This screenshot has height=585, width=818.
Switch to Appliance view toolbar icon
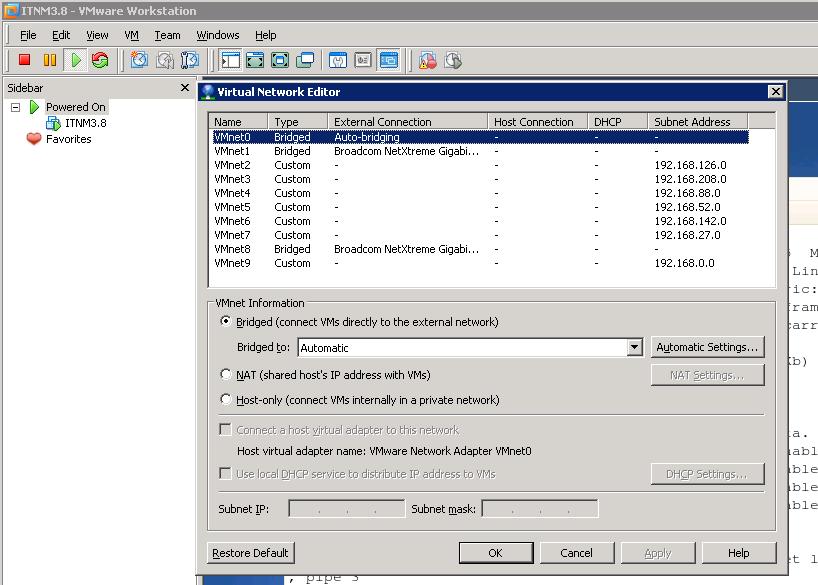363,60
